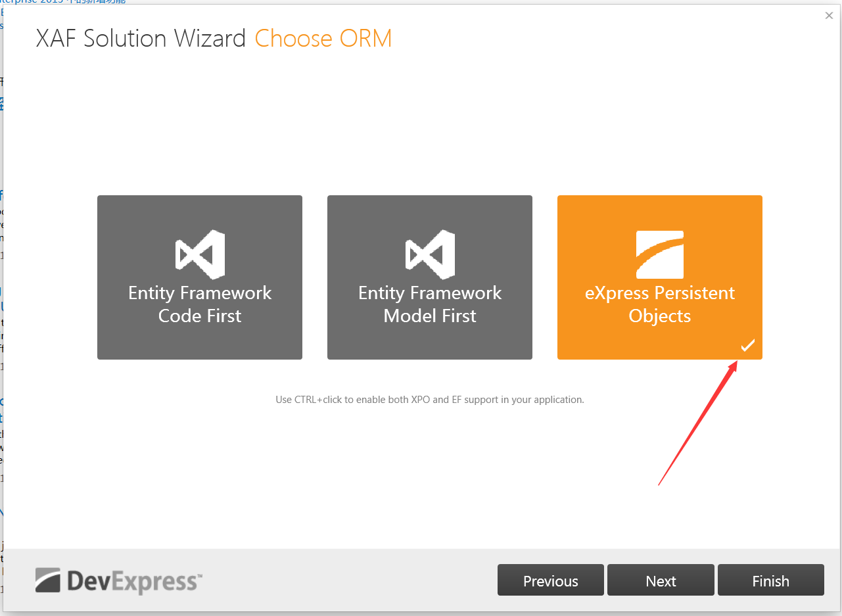Image resolution: width=842 pixels, height=616 pixels.
Task: Go back with the Previous button
Action: pyautogui.click(x=551, y=580)
